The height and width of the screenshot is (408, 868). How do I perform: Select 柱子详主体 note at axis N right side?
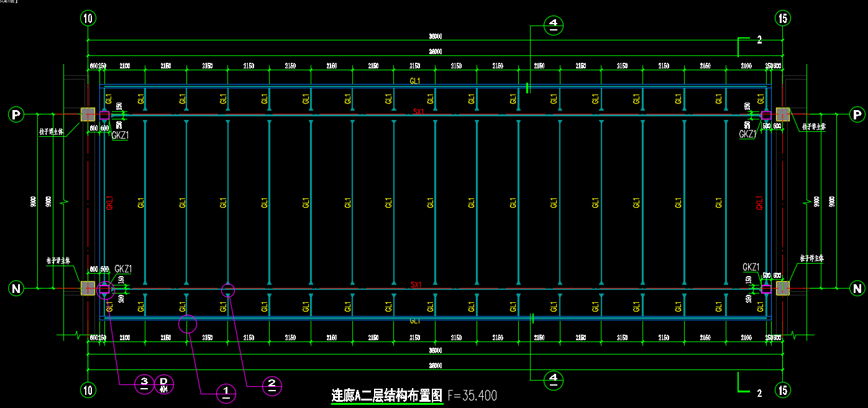(811, 257)
